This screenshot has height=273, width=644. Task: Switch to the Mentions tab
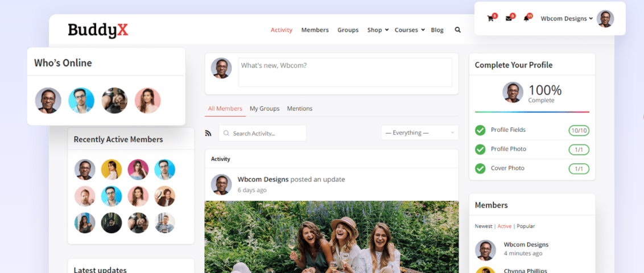pyautogui.click(x=299, y=109)
